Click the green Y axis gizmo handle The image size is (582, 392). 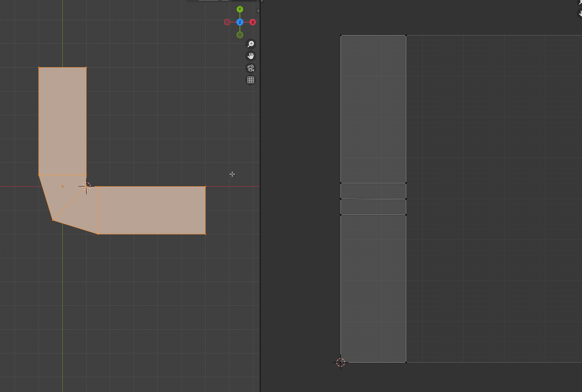click(x=240, y=9)
